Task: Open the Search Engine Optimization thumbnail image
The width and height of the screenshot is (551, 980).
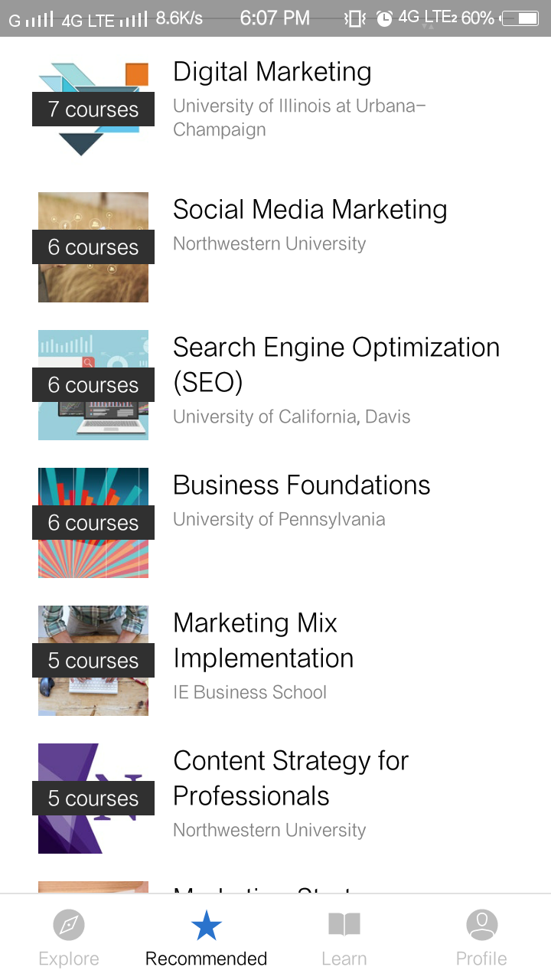Action: tap(93, 384)
